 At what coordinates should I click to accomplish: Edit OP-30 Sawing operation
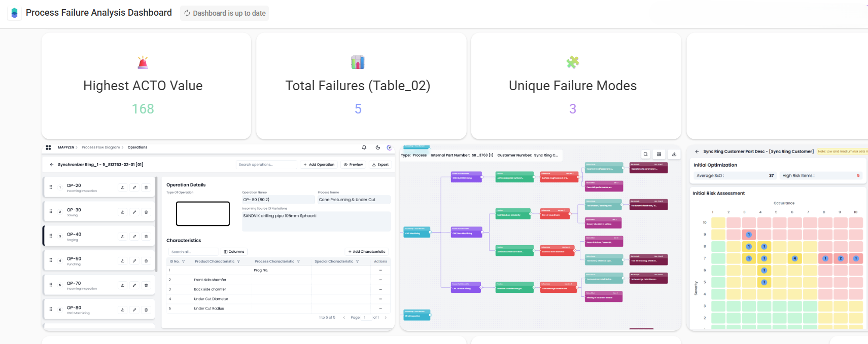[x=134, y=212]
